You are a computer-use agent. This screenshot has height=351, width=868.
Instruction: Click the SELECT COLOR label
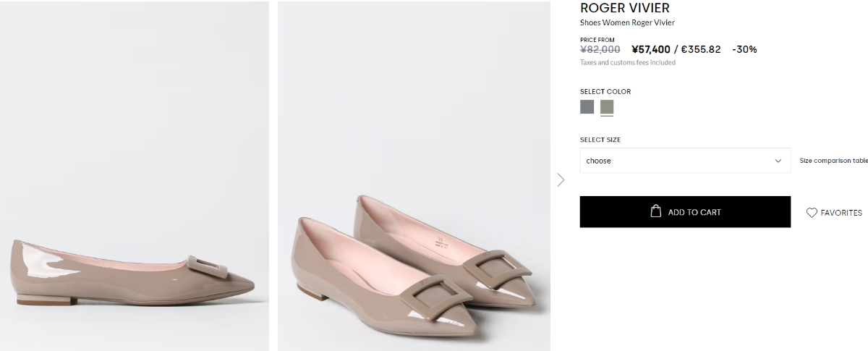coord(605,92)
